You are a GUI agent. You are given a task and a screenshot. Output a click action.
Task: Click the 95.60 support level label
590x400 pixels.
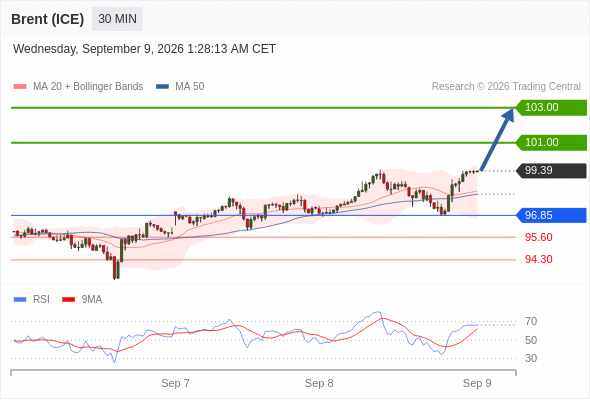click(x=539, y=237)
